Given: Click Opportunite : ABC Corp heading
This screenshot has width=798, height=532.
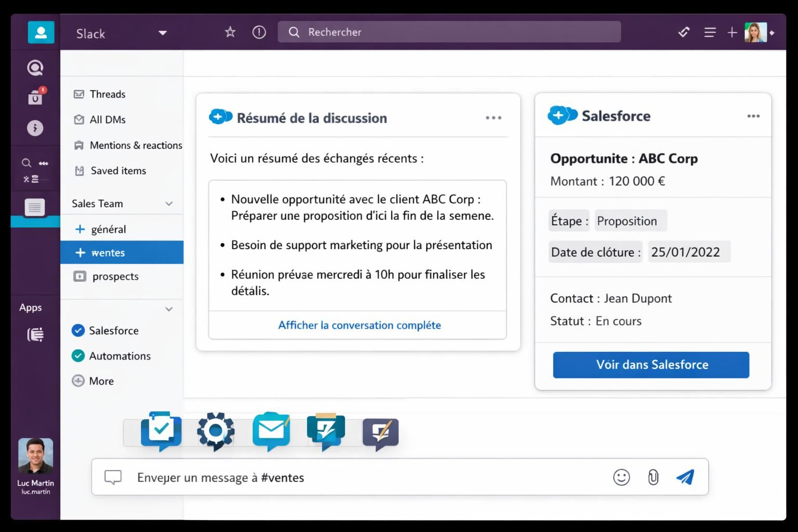Looking at the screenshot, I should [624, 158].
